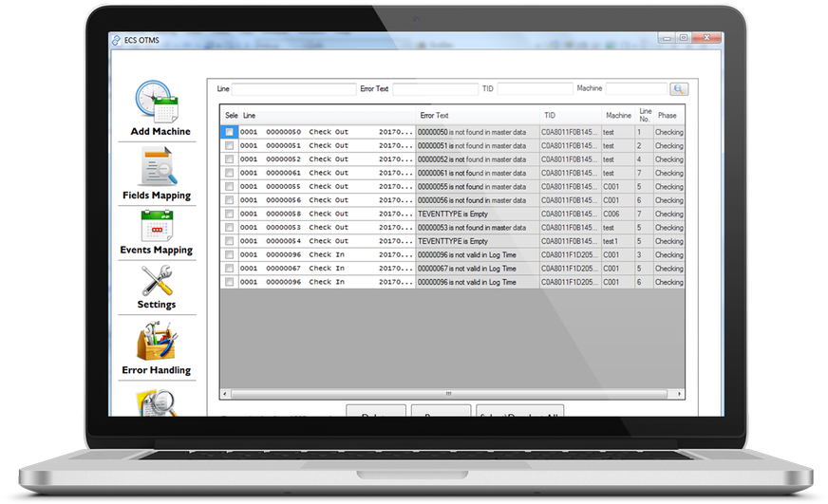This screenshot has width=828, height=504.
Task: Select the Settings label
Action: click(157, 305)
